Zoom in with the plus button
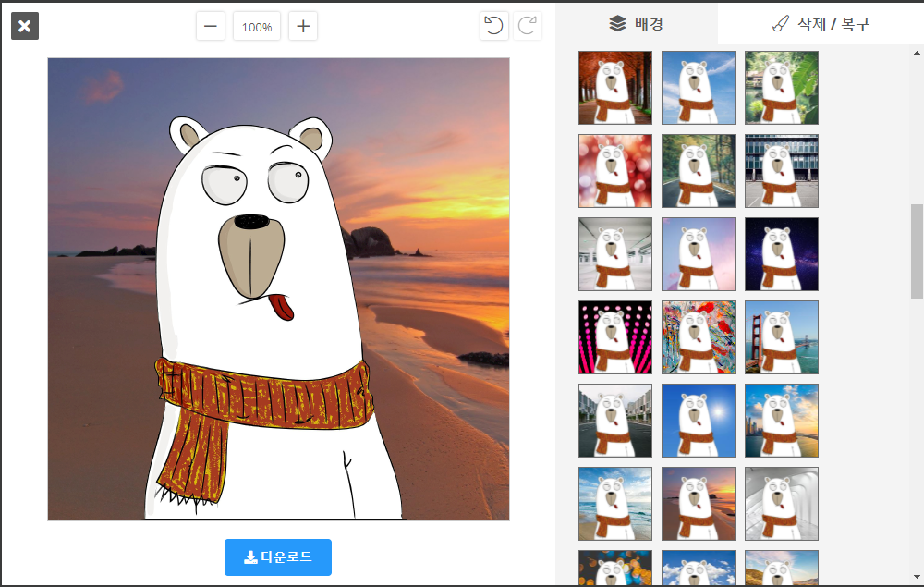The width and height of the screenshot is (924, 587). [303, 27]
